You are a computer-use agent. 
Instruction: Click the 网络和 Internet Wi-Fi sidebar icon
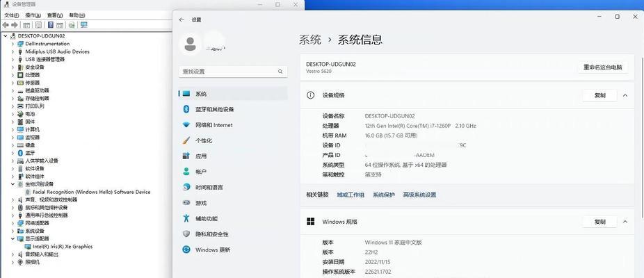click(186, 125)
